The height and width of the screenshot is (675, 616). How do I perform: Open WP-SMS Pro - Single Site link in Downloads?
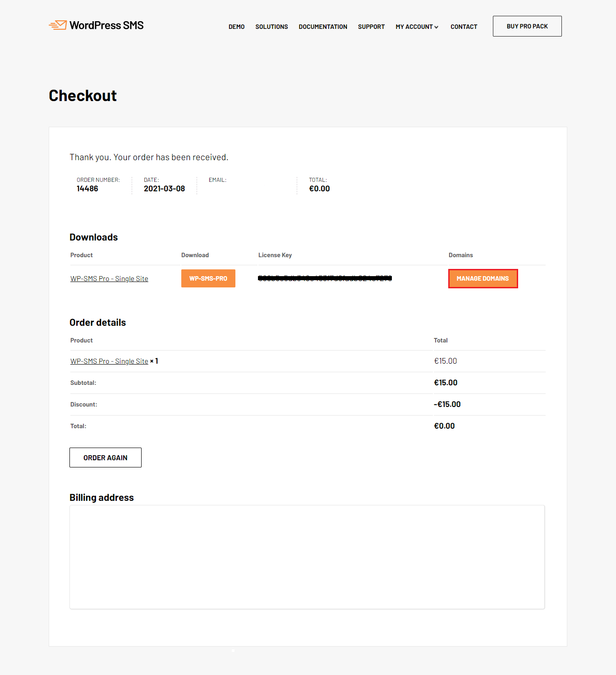pos(109,279)
